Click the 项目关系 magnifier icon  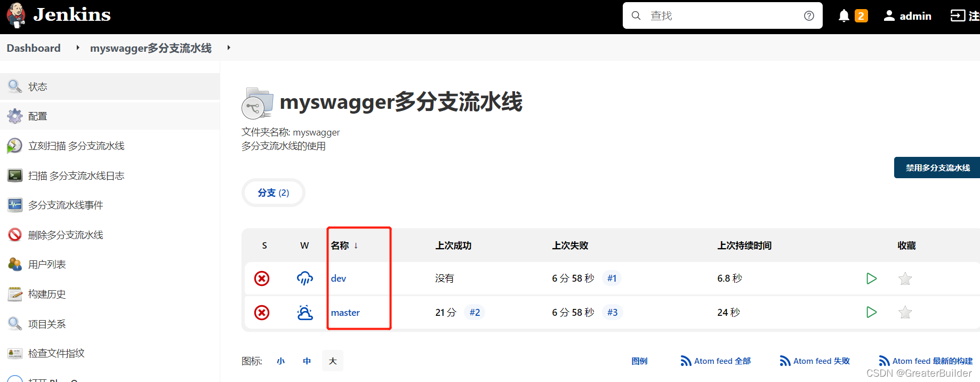(15, 323)
